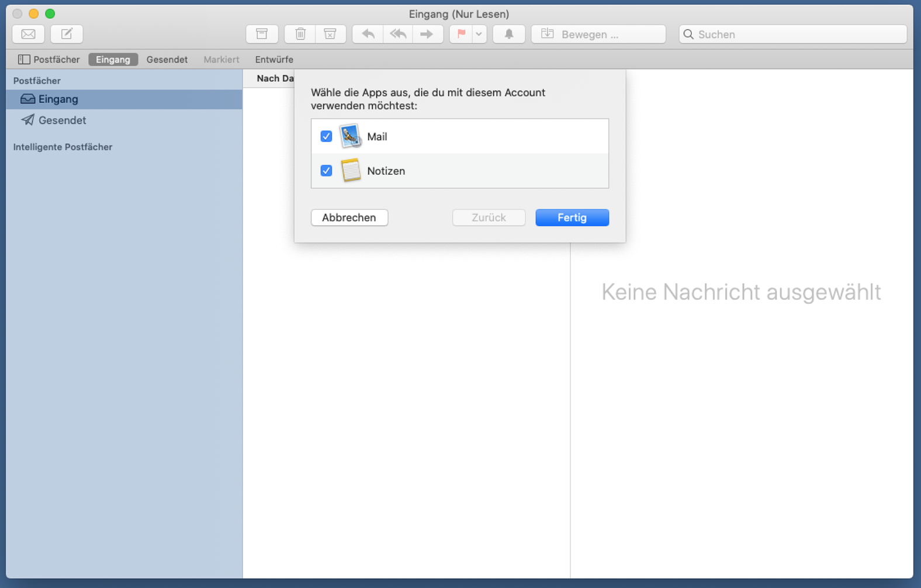Click the reply arrow icon
921x588 pixels.
[x=368, y=34]
